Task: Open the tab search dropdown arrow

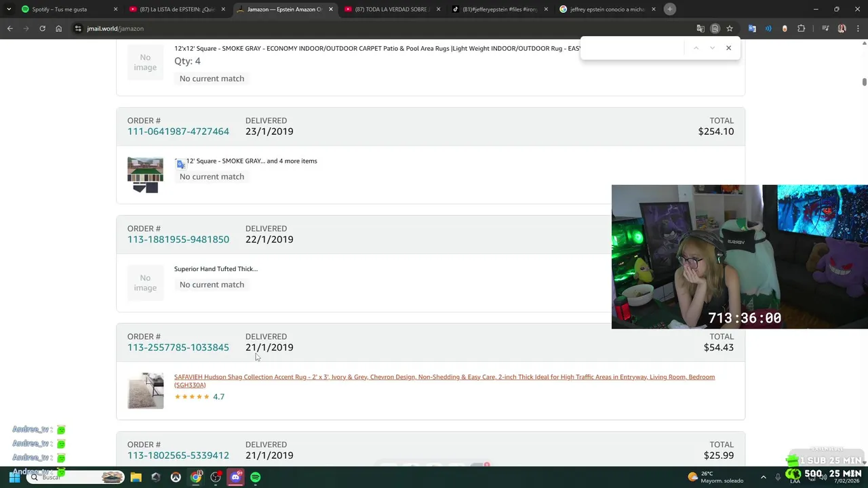Action: coord(9,9)
